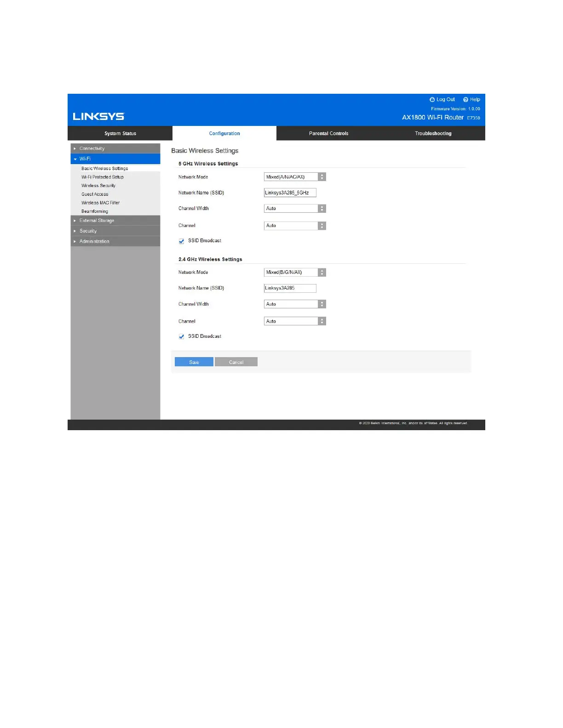563x728 pixels.
Task: Open 5 GHz Channel dropdown
Action: click(x=295, y=226)
